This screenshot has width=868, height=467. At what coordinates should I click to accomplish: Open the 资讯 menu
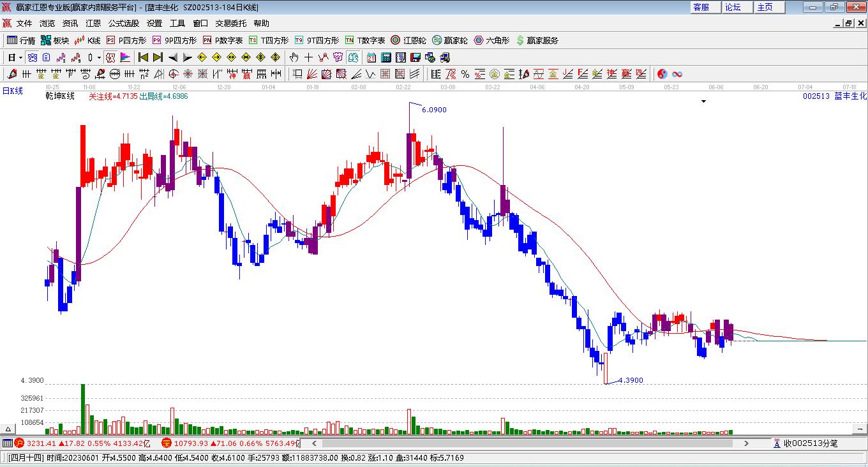click(70, 24)
